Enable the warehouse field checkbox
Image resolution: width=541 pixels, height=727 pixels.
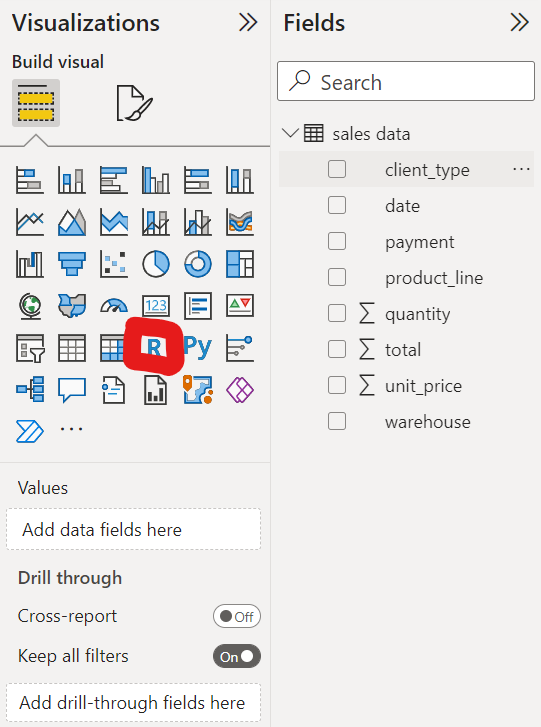(x=337, y=421)
